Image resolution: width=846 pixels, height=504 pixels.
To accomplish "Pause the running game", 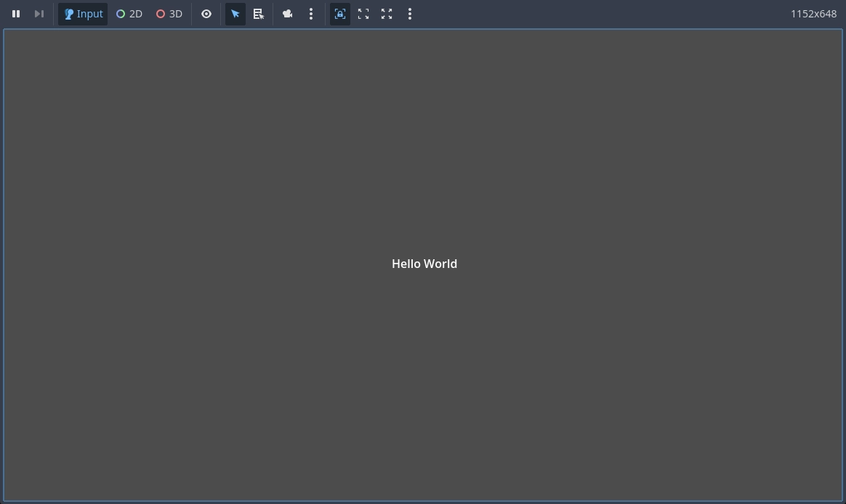I will click(x=16, y=14).
